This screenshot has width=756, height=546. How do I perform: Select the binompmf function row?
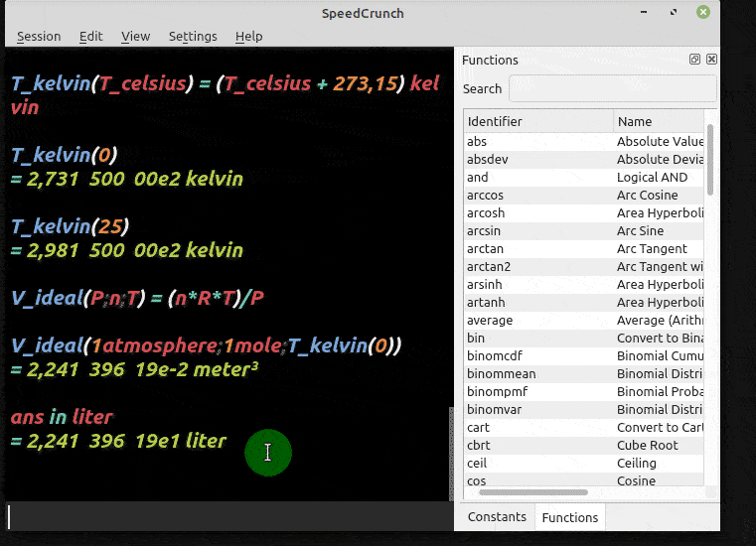(584, 391)
